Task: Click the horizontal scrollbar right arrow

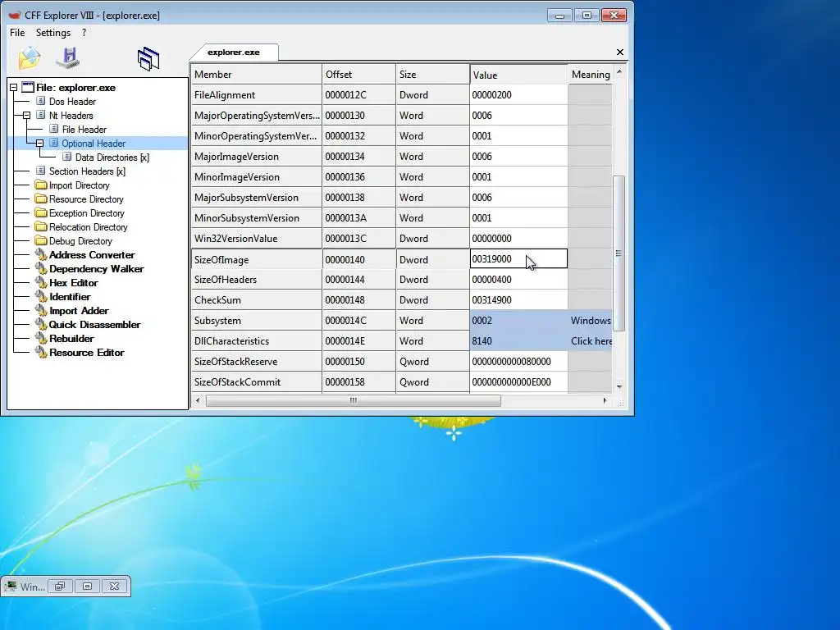Action: coord(605,400)
